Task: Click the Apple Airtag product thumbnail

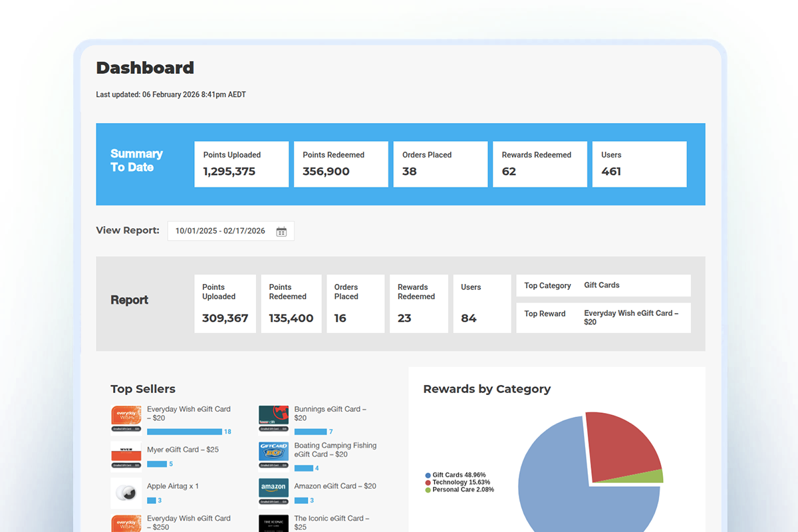Action: click(126, 492)
